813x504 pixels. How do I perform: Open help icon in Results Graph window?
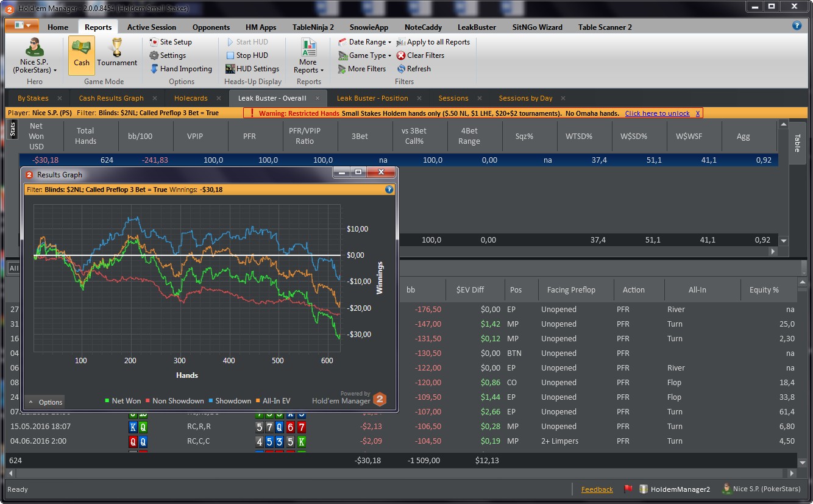[389, 190]
